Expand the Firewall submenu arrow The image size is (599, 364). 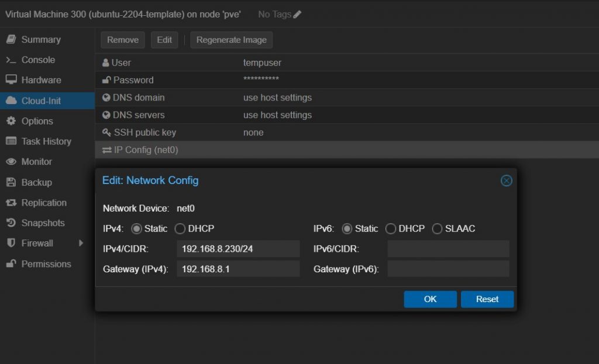tap(81, 243)
